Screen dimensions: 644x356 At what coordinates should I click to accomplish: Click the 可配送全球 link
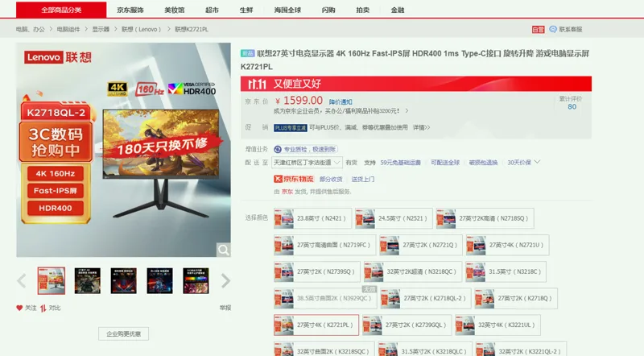[445, 163]
